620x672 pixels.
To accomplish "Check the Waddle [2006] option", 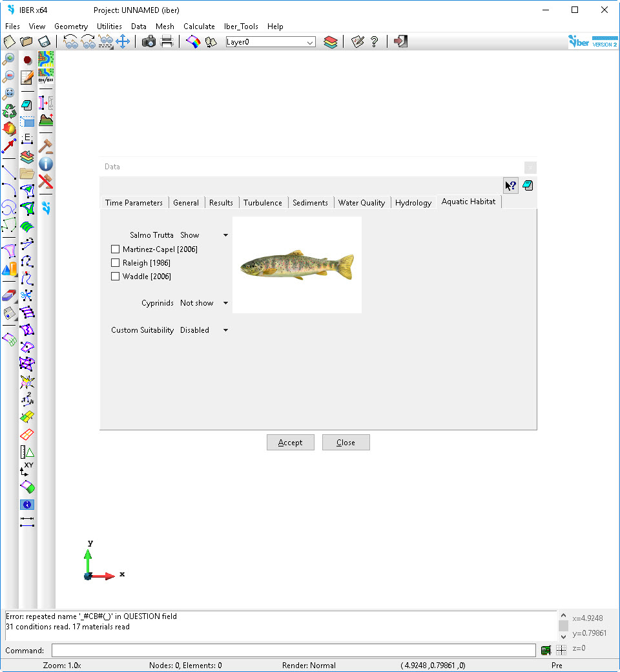I will tap(116, 277).
